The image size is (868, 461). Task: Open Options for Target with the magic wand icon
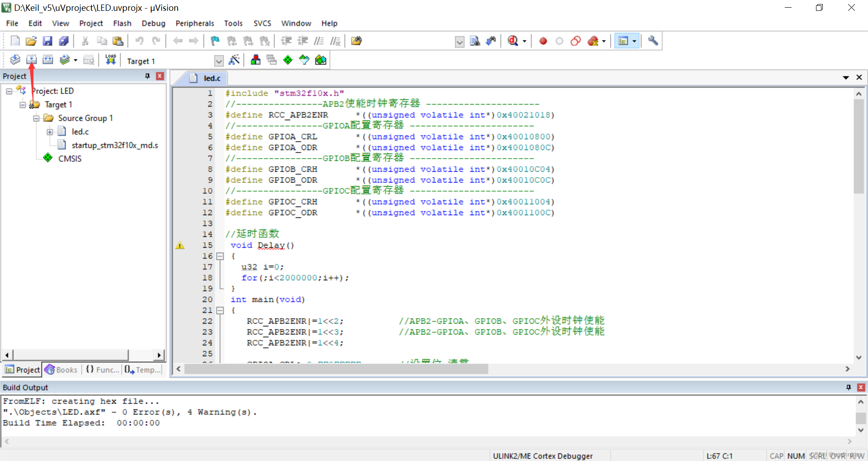[x=234, y=60]
